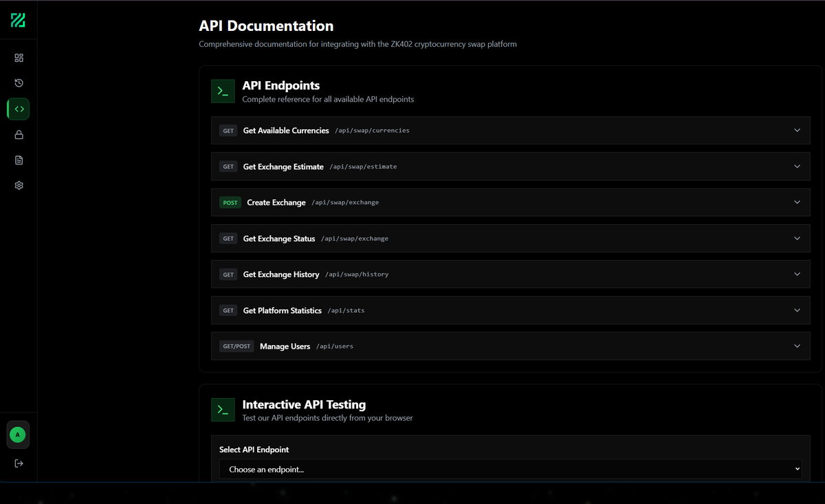Screen dimensions: 825x504
Task: Click the logout arrow icon
Action: pyautogui.click(x=19, y=463)
